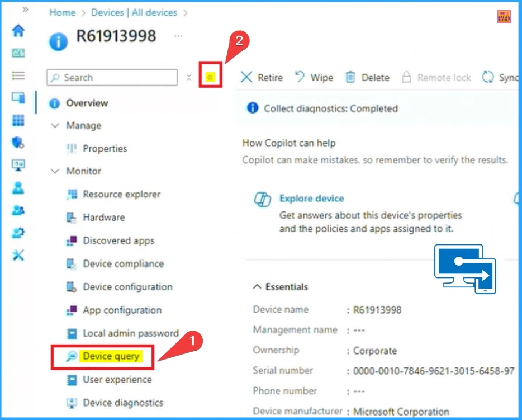Open Device diagnostics menu item

click(x=123, y=403)
